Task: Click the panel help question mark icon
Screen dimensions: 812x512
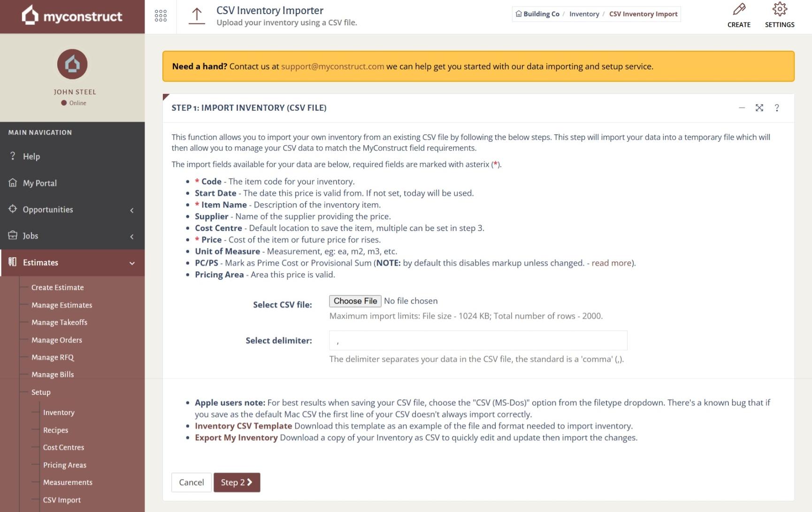Action: click(777, 108)
